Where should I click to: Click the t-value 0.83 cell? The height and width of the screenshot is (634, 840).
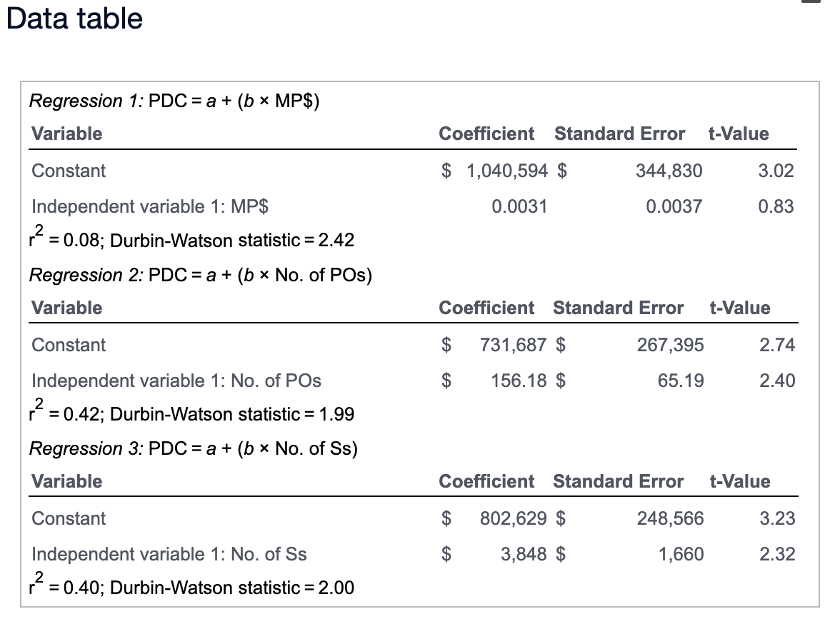click(776, 206)
